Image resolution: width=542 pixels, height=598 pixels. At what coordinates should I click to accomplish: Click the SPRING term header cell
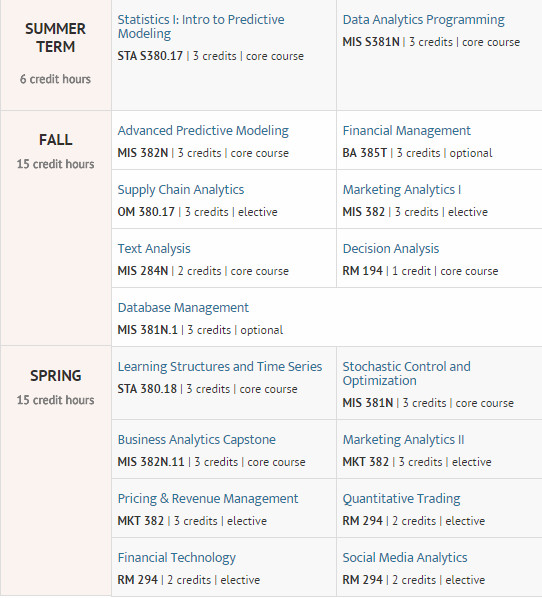coord(56,471)
